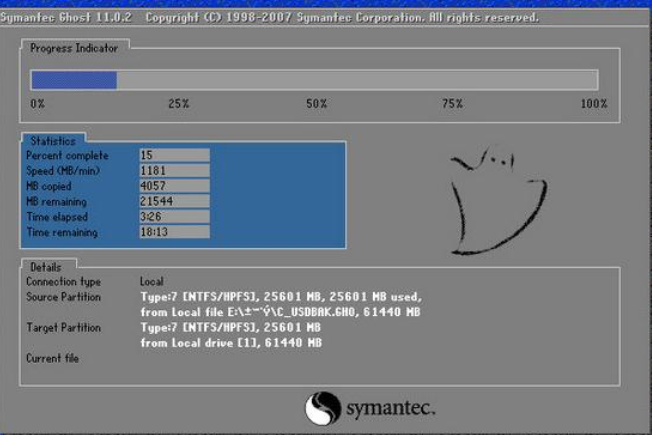Select the Speed (MB/min) value field
This screenshot has width=652, height=435.
point(174,170)
